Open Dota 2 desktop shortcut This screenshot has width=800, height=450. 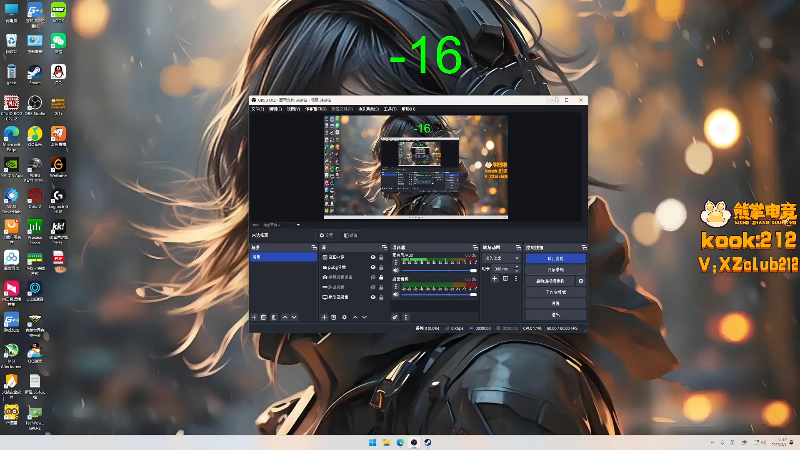coord(35,199)
